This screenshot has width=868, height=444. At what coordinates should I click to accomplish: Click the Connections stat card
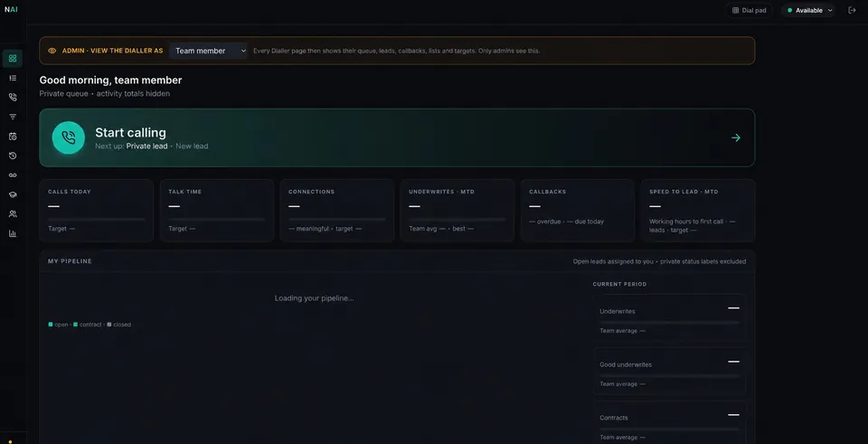pos(336,211)
